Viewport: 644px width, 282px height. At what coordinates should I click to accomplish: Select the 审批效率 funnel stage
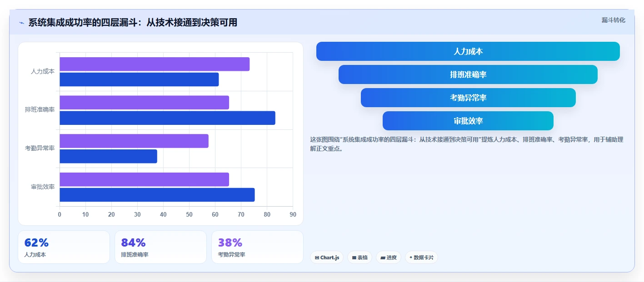pos(468,121)
